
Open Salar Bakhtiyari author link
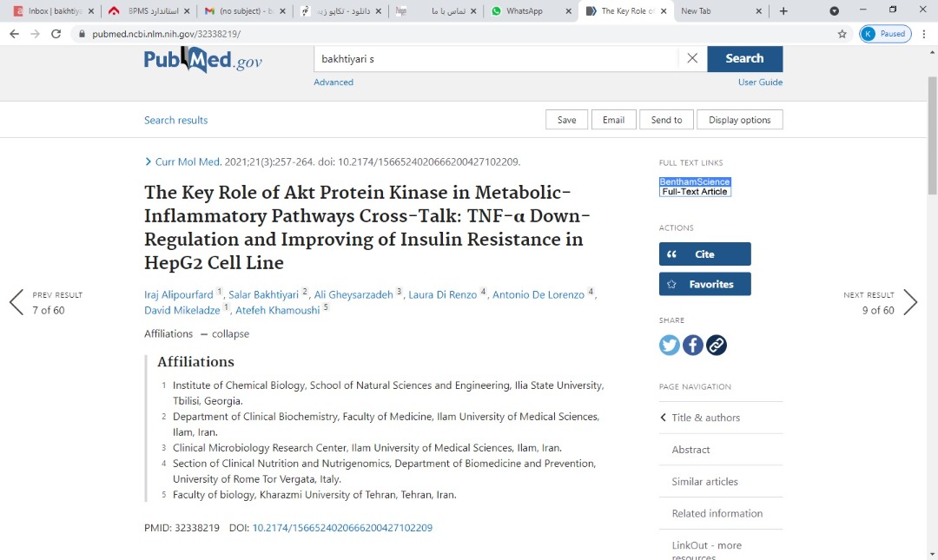pyautogui.click(x=263, y=294)
